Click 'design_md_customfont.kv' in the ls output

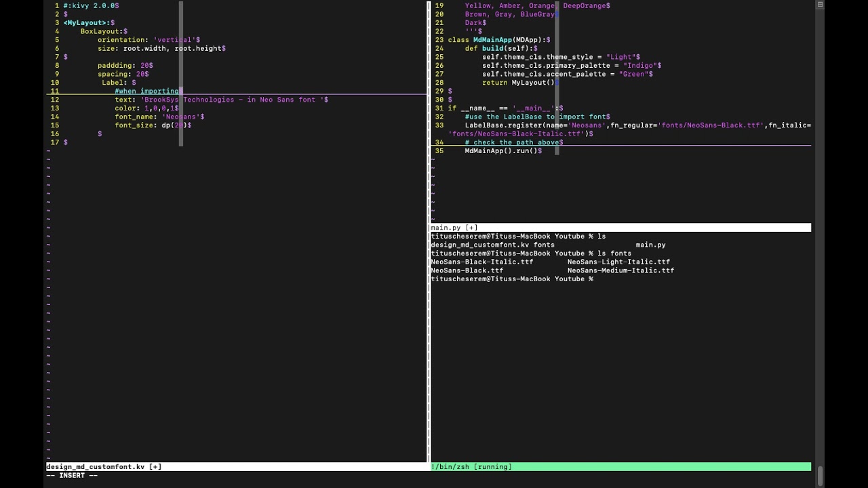[x=479, y=245]
